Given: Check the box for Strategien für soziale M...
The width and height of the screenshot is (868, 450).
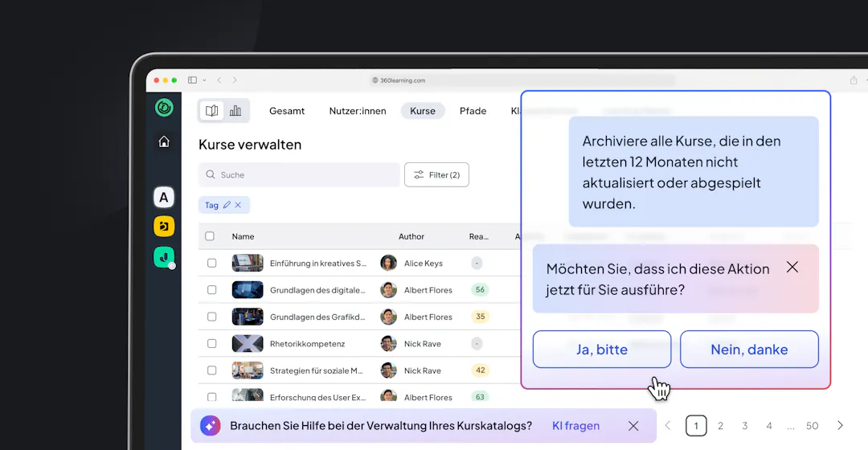Looking at the screenshot, I should 211,370.
